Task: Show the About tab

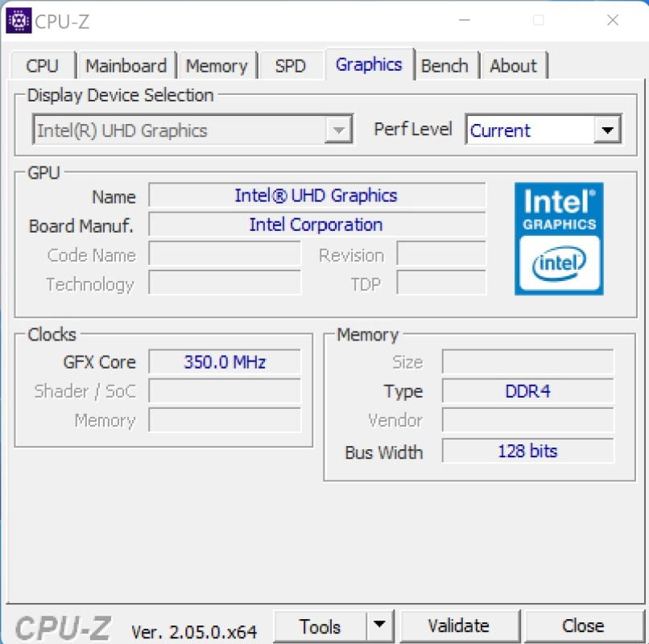Action: [513, 66]
